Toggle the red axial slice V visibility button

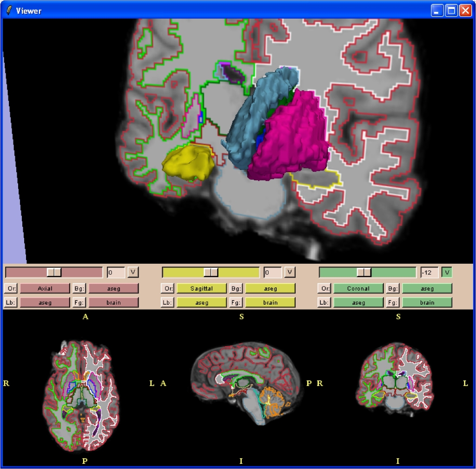[x=133, y=272]
